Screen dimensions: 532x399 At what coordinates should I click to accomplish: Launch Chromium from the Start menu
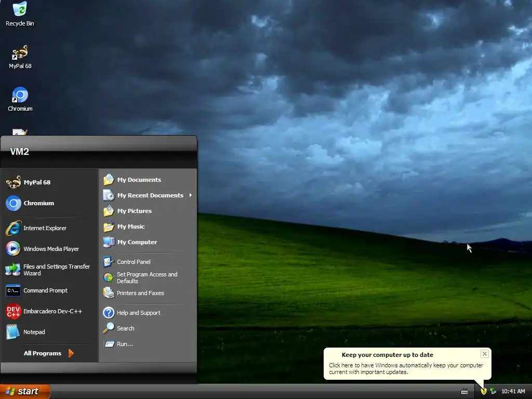[49, 203]
